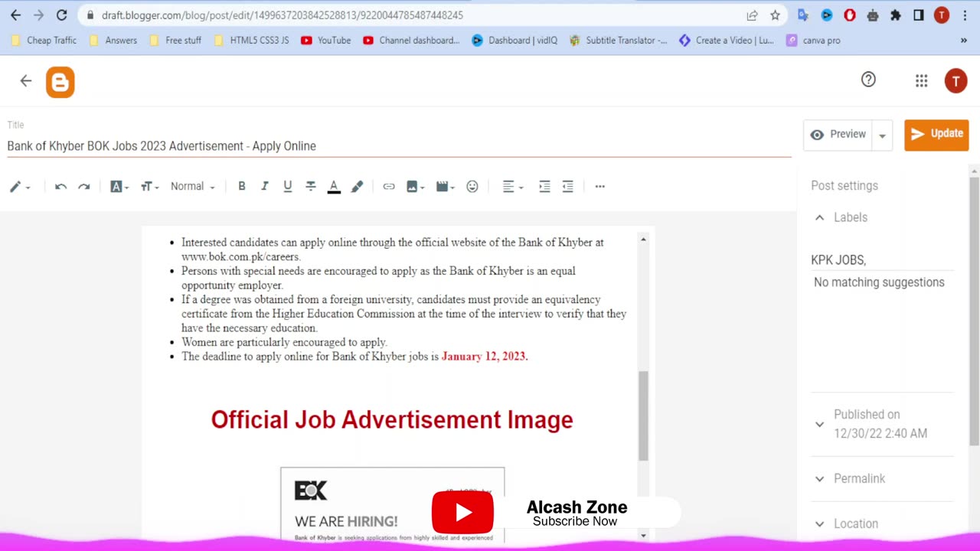Open the font type dropdown
Screen dimensions: 980x551
tap(119, 187)
